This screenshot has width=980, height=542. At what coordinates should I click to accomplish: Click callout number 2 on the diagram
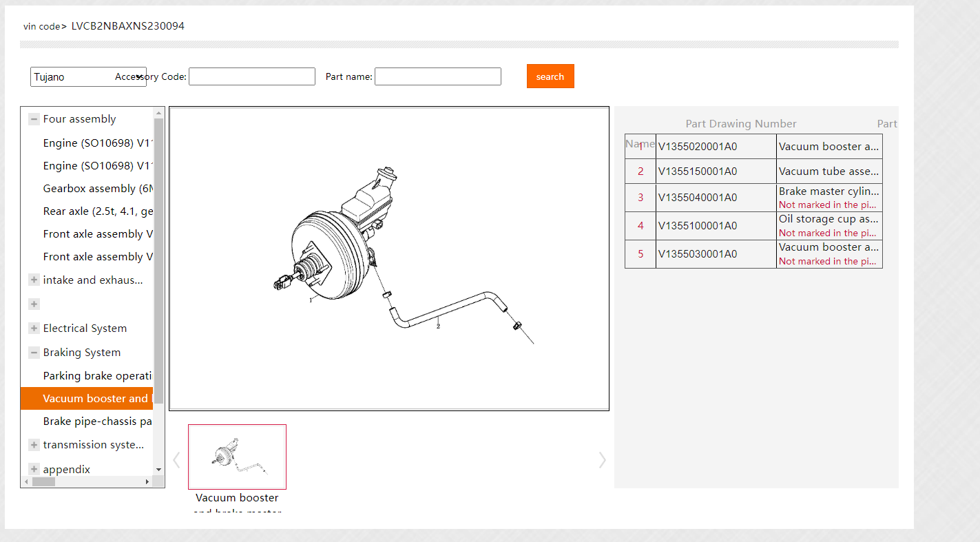pyautogui.click(x=438, y=326)
